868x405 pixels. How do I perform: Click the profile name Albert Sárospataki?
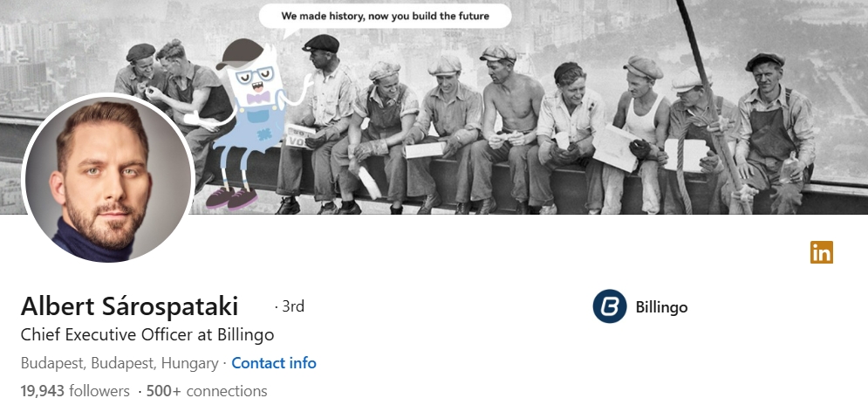click(129, 306)
